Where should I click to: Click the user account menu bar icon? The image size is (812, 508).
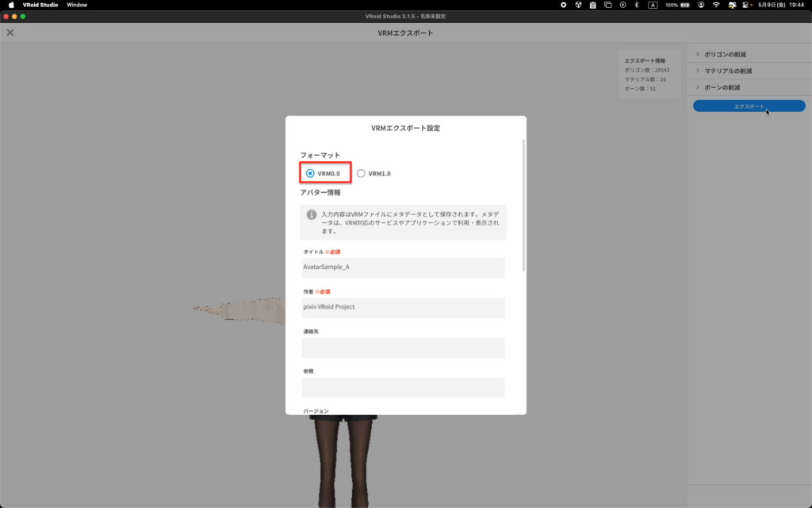pos(701,5)
